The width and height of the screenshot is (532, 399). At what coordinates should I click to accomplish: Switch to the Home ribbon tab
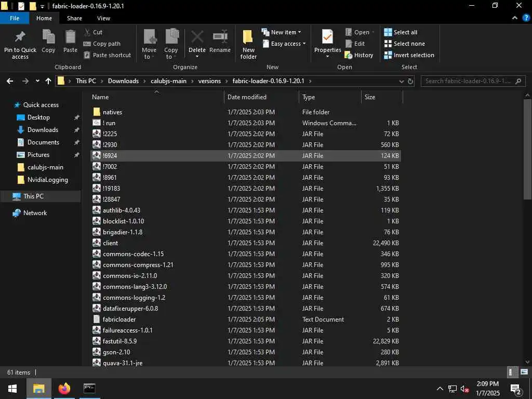tap(44, 18)
